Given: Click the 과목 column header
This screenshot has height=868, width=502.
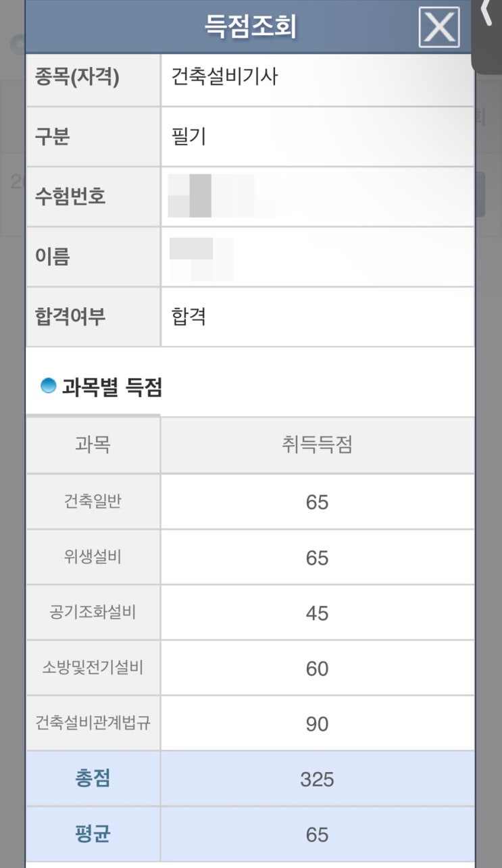Looking at the screenshot, I should click(93, 445).
